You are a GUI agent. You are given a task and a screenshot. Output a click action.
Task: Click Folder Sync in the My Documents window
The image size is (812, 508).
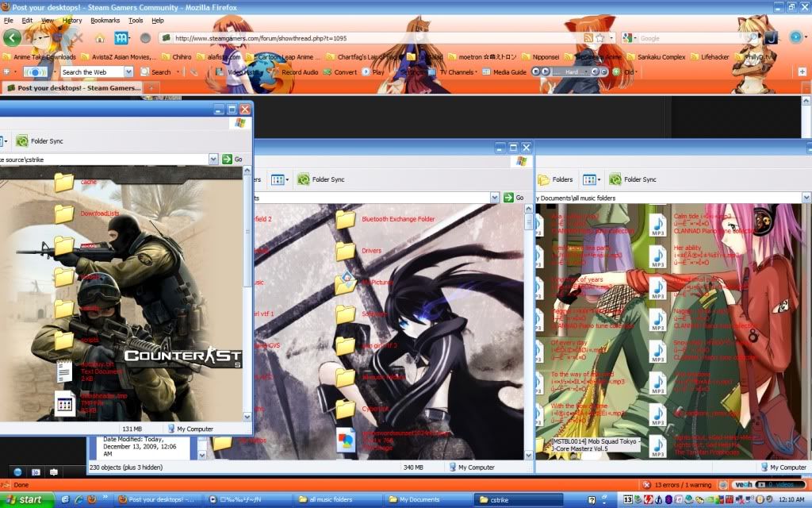pyautogui.click(x=320, y=179)
